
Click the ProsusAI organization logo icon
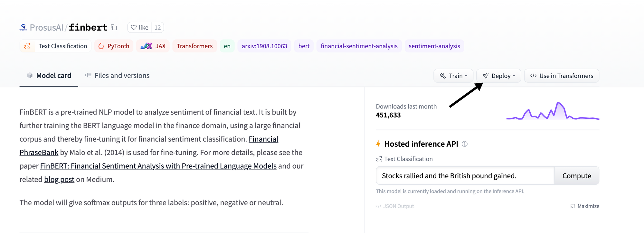tap(23, 27)
